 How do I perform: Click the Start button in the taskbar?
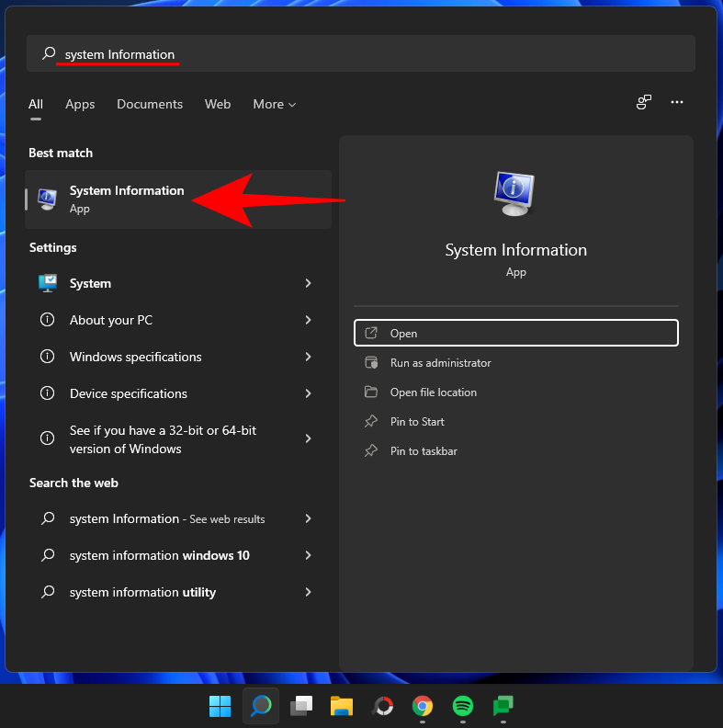click(x=220, y=706)
